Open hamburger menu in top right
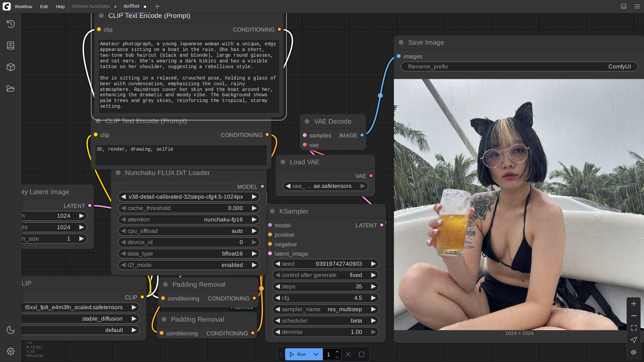The image size is (644, 362). 637,6
